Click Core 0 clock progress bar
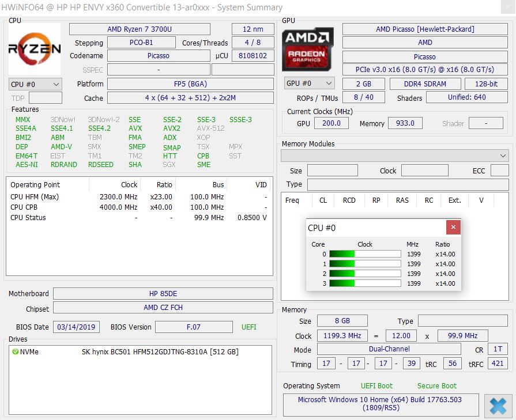The image size is (516, 420). tap(366, 254)
